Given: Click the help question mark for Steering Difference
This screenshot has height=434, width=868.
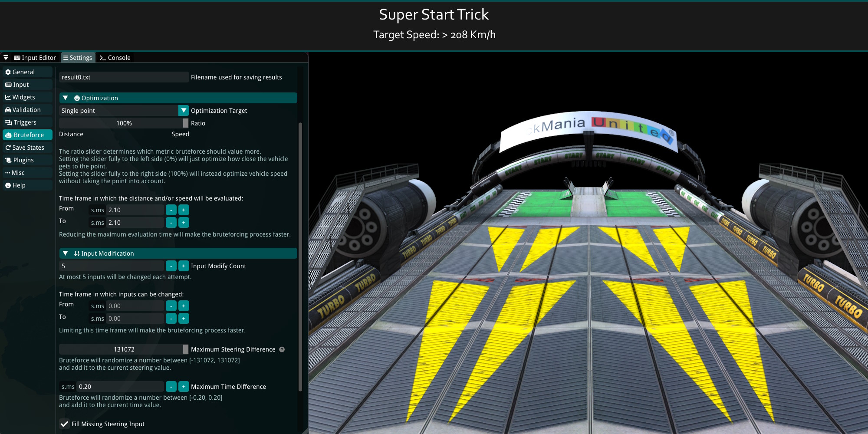Looking at the screenshot, I should pos(282,349).
